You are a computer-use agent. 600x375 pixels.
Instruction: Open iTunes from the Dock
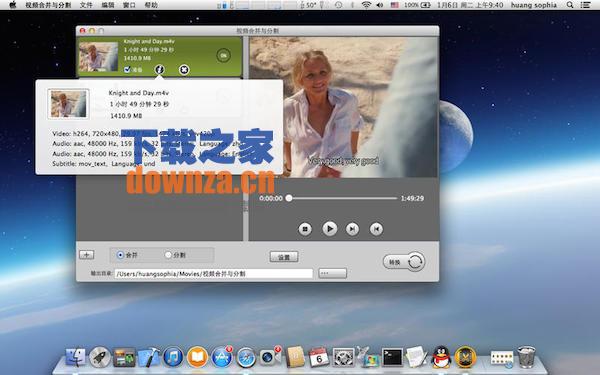click(x=173, y=357)
